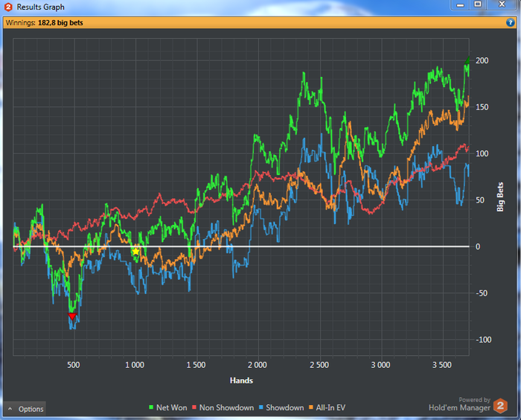Click the green upward triangle peak marker

click(467, 60)
